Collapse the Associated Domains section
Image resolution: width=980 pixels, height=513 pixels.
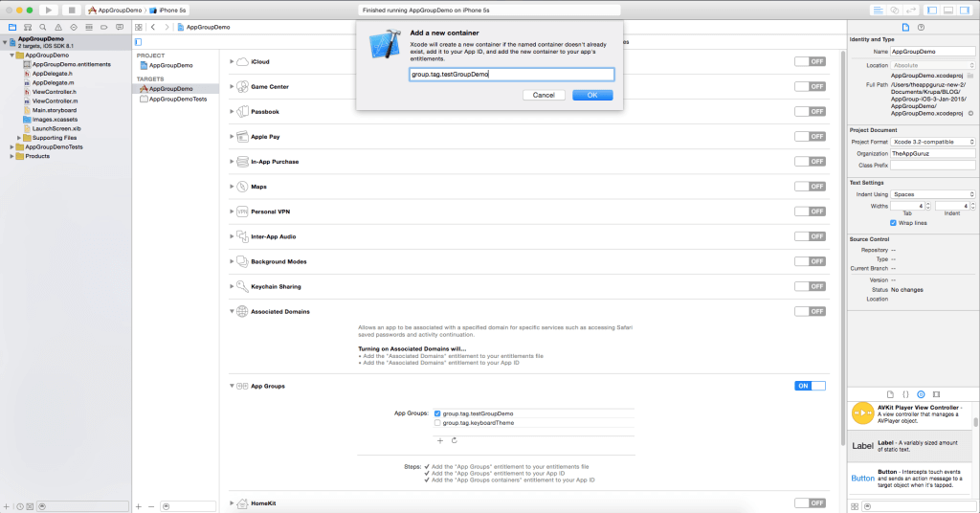pos(232,311)
